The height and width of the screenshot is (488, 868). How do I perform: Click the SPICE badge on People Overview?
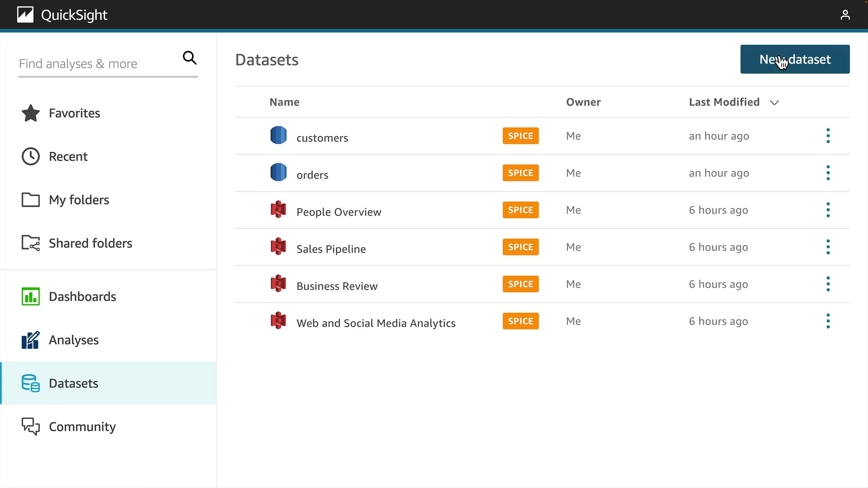tap(520, 210)
